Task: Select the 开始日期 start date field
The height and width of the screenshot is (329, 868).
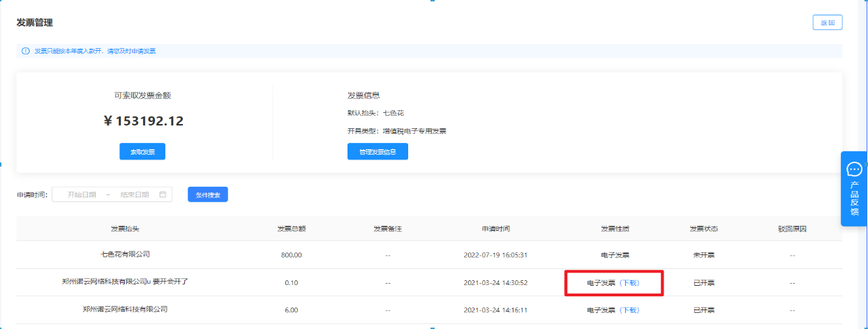Action: pyautogui.click(x=82, y=195)
